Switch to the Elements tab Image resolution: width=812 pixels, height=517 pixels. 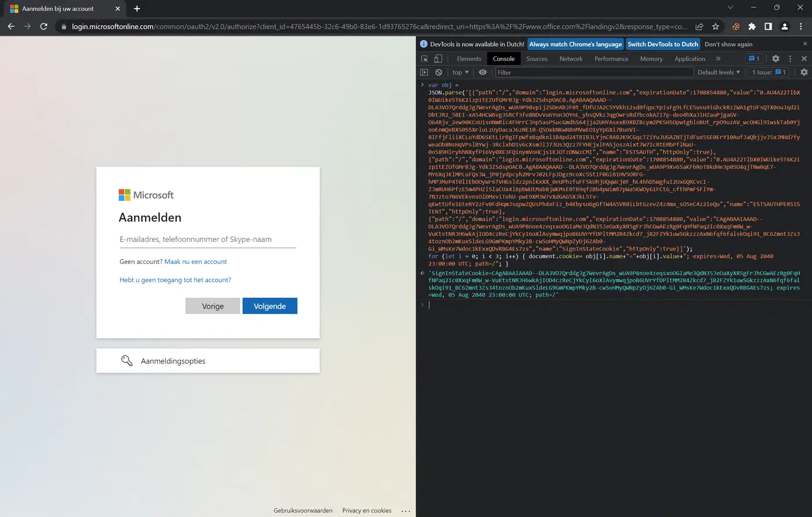[x=469, y=59]
